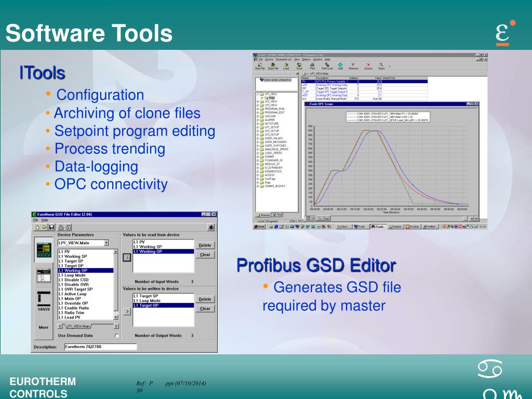
Task: Toggle the Use Demand Data checkbox
Action: (x=117, y=336)
